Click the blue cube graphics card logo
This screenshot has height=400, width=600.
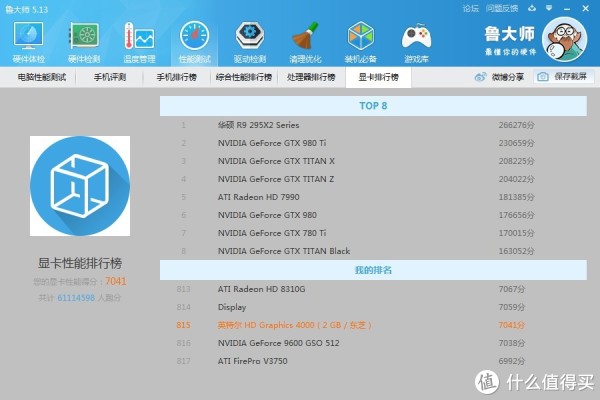[80, 186]
